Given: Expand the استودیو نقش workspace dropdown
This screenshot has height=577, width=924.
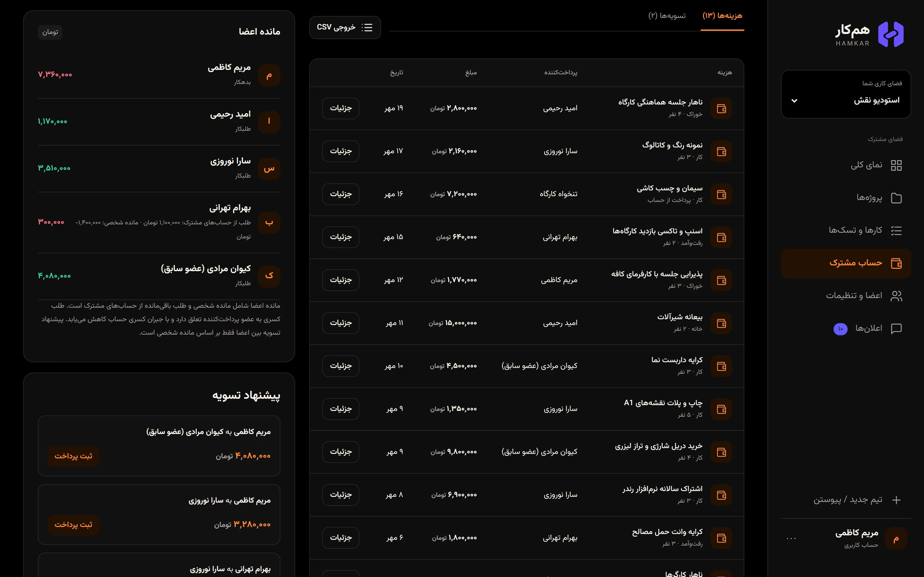Looking at the screenshot, I should 846,94.
